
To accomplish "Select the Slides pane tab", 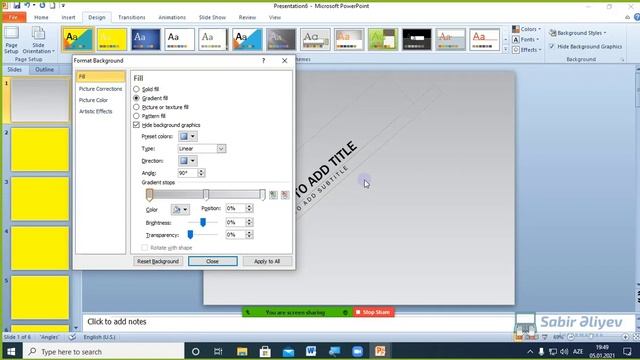I will coord(14,69).
